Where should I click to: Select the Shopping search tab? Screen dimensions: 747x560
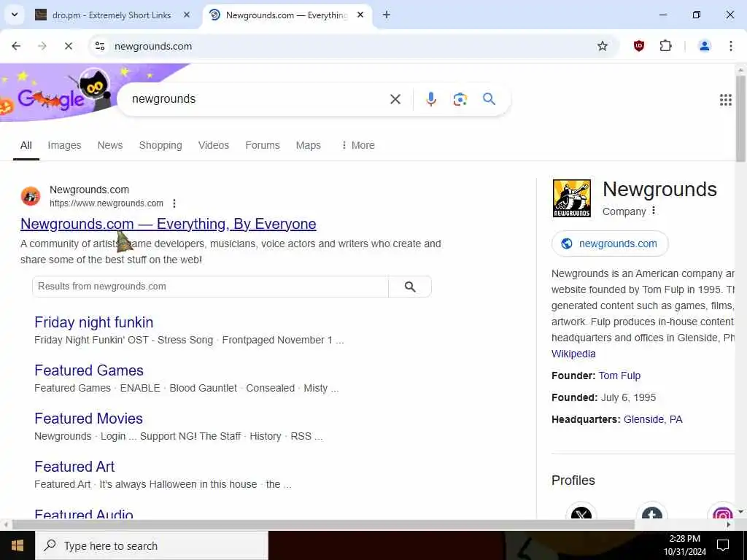[x=160, y=145]
